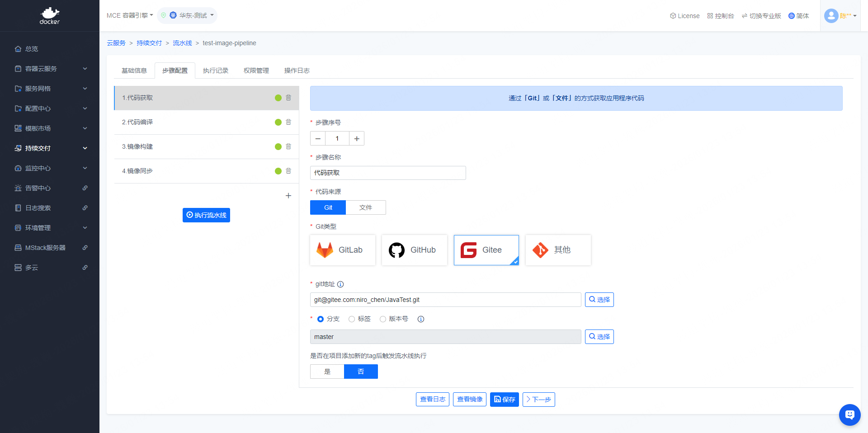868x433 pixels.
Task: Open the chat support bubble icon
Action: coord(849,414)
